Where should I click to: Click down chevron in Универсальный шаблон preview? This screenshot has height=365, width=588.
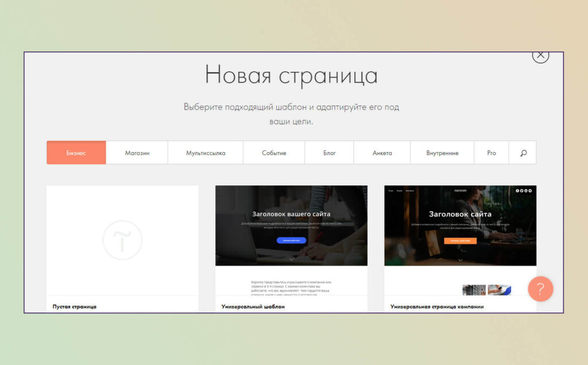click(291, 259)
